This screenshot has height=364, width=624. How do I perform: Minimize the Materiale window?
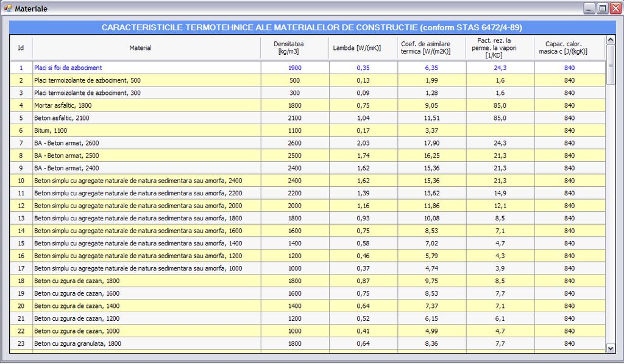click(x=590, y=9)
